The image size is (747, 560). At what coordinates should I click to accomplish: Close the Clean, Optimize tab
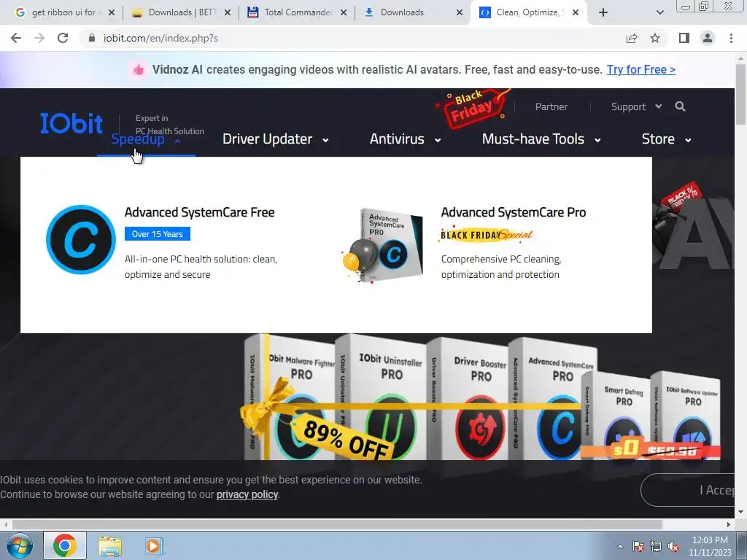[x=576, y=12]
